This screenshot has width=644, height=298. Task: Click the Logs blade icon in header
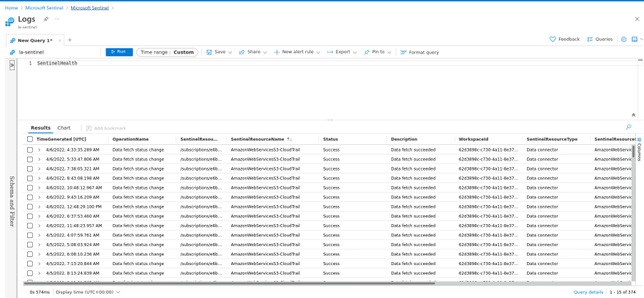pyautogui.click(x=10, y=21)
